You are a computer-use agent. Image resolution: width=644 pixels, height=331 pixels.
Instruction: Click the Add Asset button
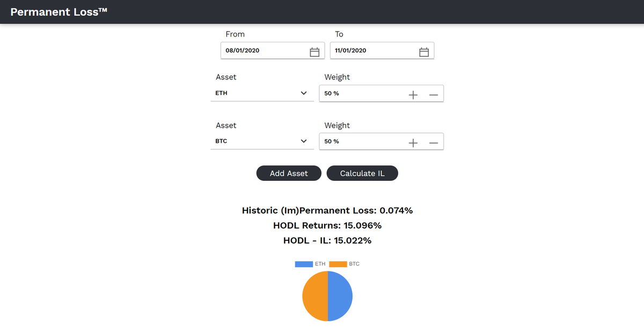[289, 173]
